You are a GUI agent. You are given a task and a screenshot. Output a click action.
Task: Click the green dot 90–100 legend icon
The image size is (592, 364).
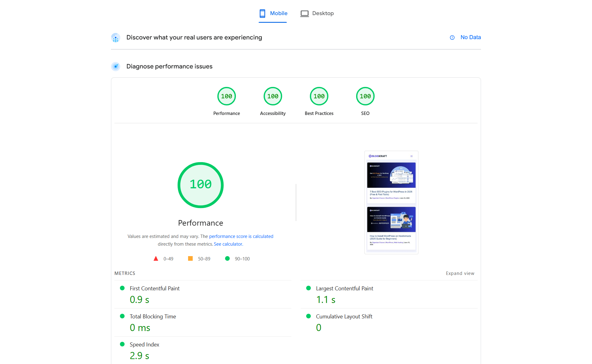[228, 259]
